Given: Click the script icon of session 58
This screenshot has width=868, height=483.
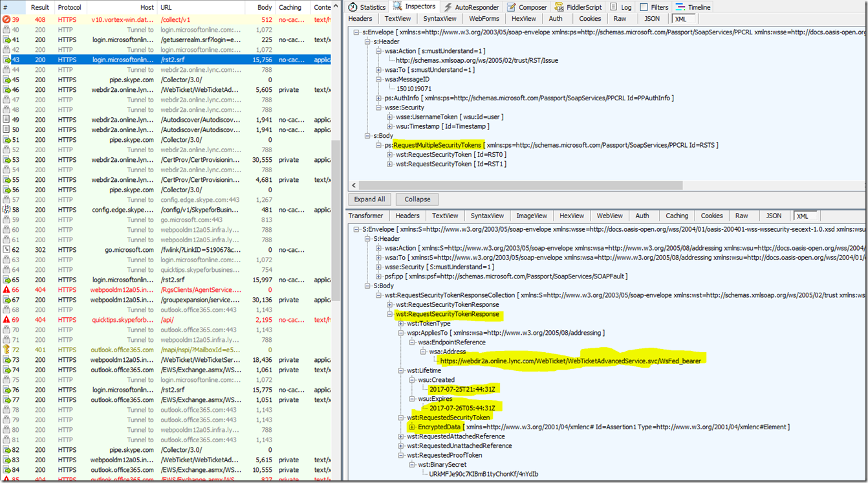Looking at the screenshot, I should pyautogui.click(x=6, y=210).
